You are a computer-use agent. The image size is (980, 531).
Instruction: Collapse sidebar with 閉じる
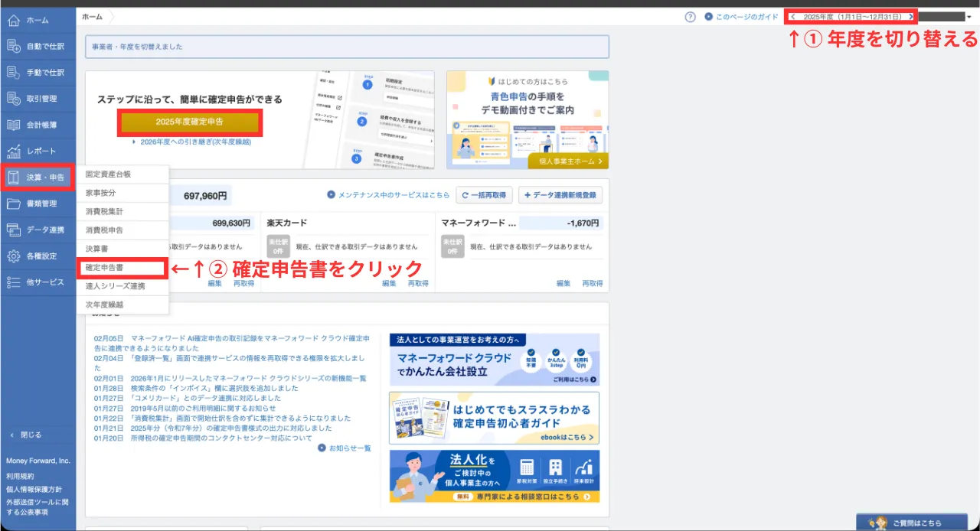click(27, 435)
